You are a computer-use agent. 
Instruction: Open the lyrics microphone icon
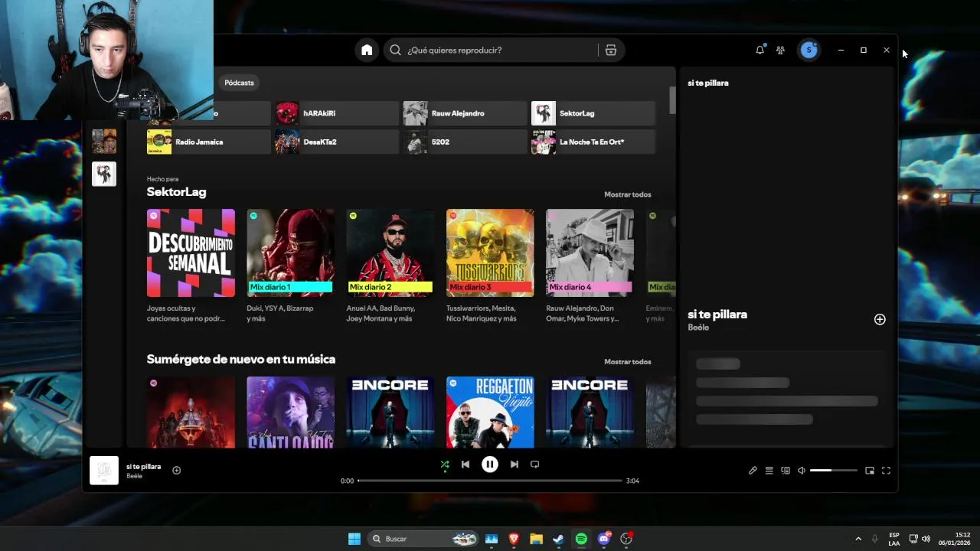click(x=753, y=471)
